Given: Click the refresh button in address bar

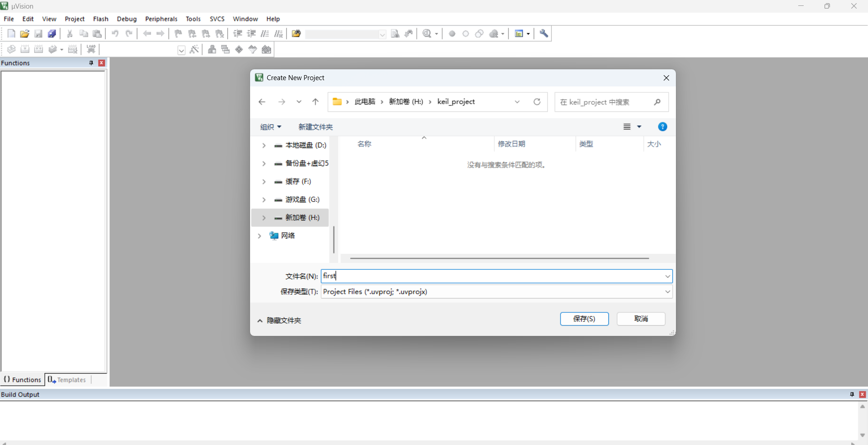Looking at the screenshot, I should [x=537, y=102].
